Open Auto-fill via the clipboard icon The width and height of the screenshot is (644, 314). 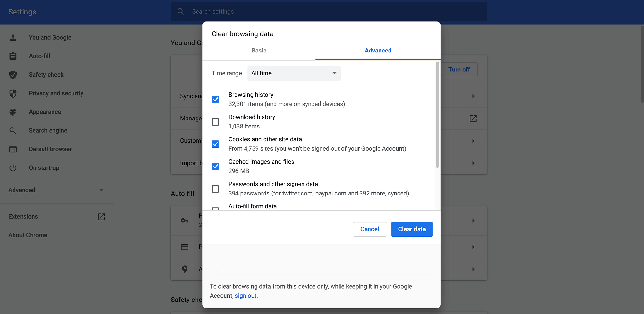pos(13,56)
